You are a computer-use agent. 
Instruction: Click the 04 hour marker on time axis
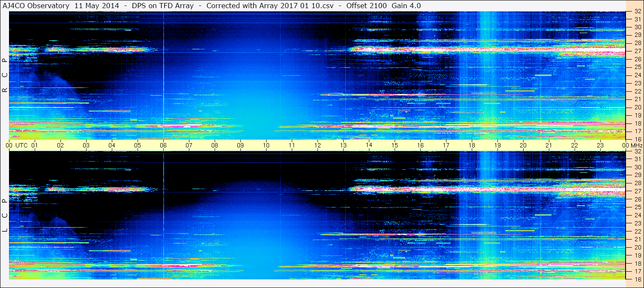pyautogui.click(x=112, y=145)
